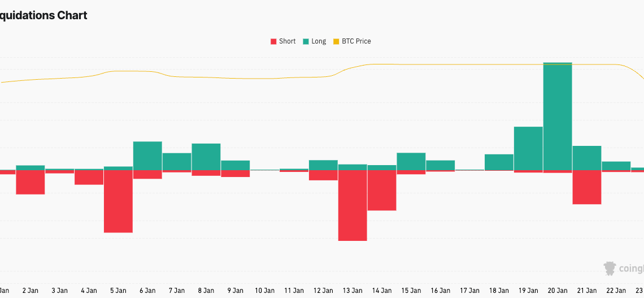Select the green 18 Jan long bar
Screen dimensions: 644x298
pyautogui.click(x=499, y=162)
